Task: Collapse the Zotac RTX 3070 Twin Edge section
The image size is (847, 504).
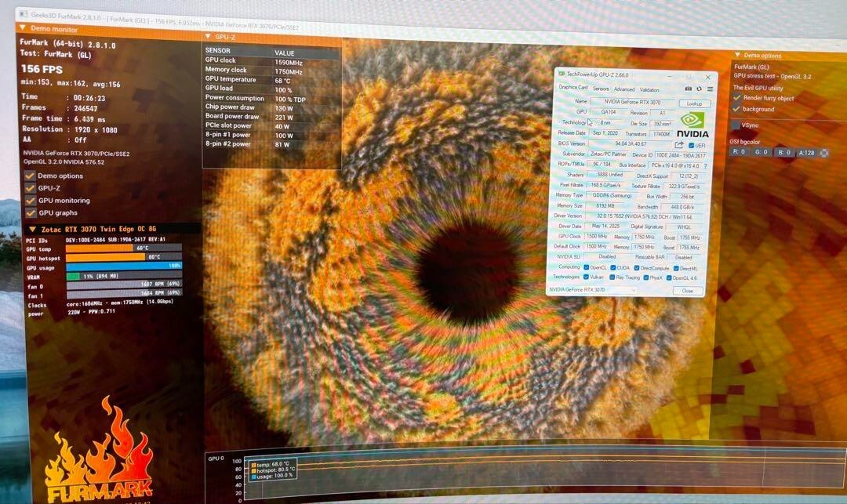Action: [x=32, y=229]
